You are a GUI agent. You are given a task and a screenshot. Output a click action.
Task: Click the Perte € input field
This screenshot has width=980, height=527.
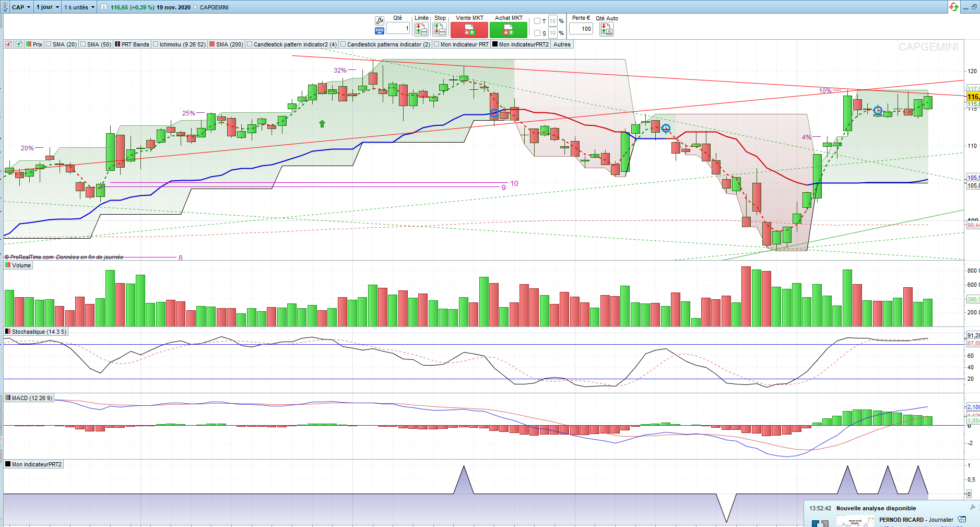pyautogui.click(x=581, y=29)
